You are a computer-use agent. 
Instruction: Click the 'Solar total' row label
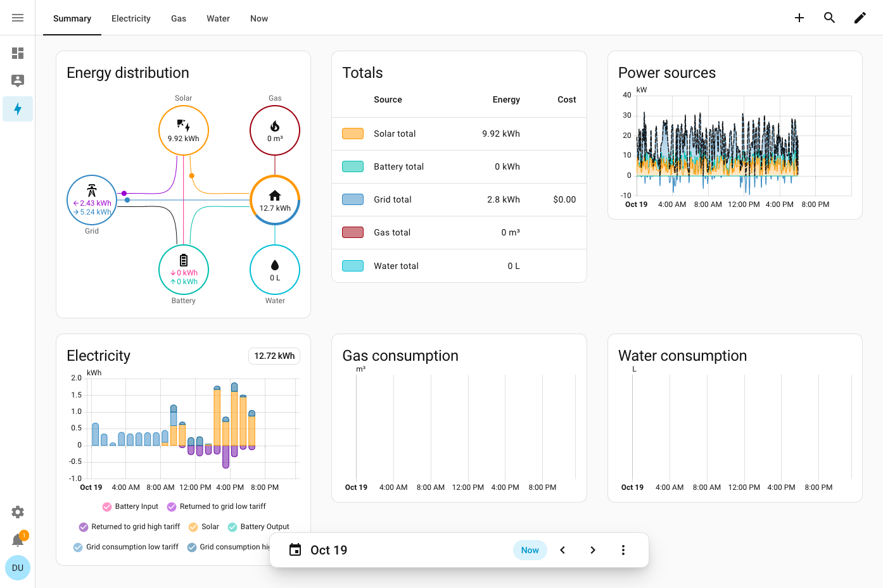click(395, 134)
